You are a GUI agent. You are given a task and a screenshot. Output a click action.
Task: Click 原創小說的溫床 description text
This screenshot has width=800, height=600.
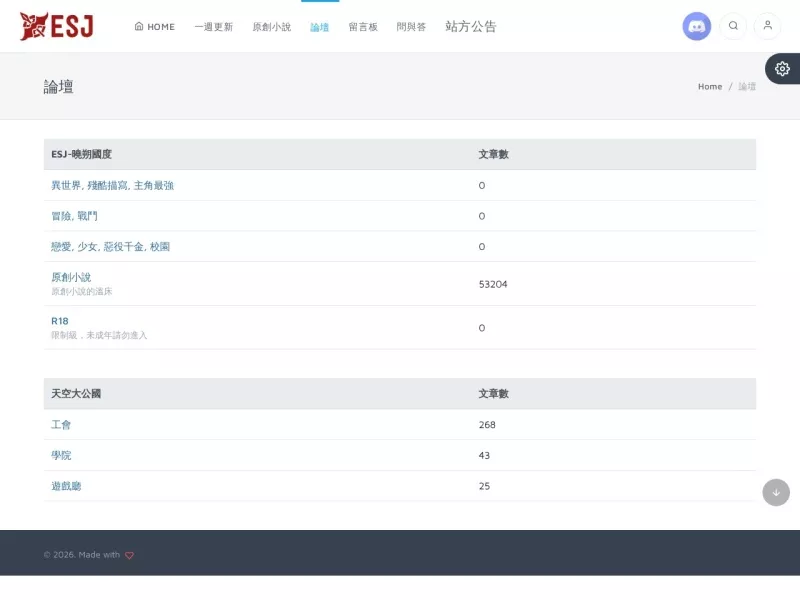pyautogui.click(x=82, y=291)
